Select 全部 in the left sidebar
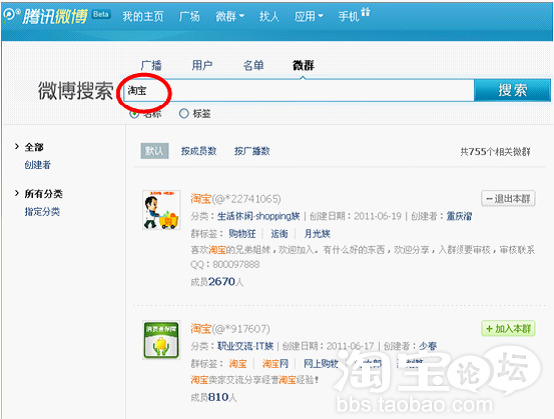Screen dimensions: 554x419 [34, 147]
